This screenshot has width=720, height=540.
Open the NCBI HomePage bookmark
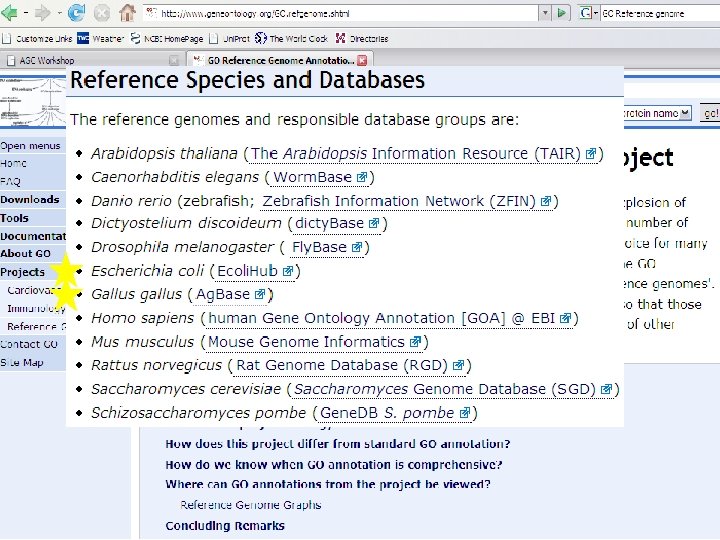tap(167, 39)
